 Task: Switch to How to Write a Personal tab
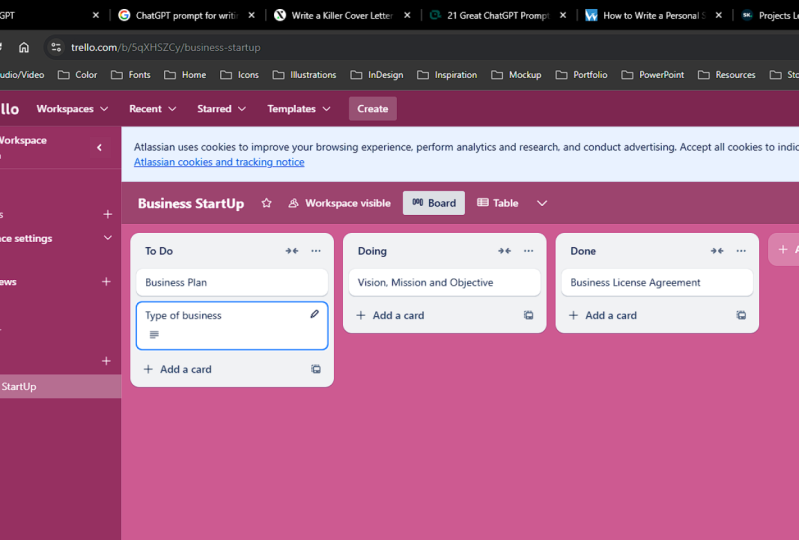coord(654,15)
